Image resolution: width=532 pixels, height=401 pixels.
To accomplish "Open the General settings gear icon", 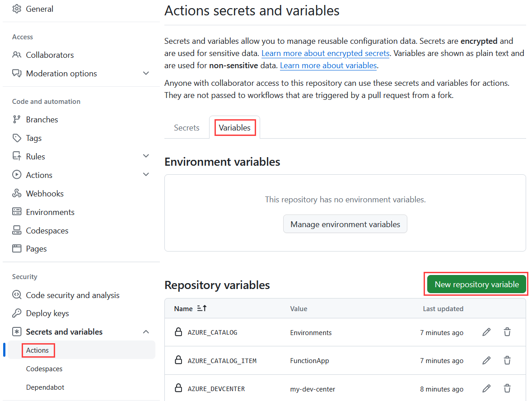I will tap(16, 8).
